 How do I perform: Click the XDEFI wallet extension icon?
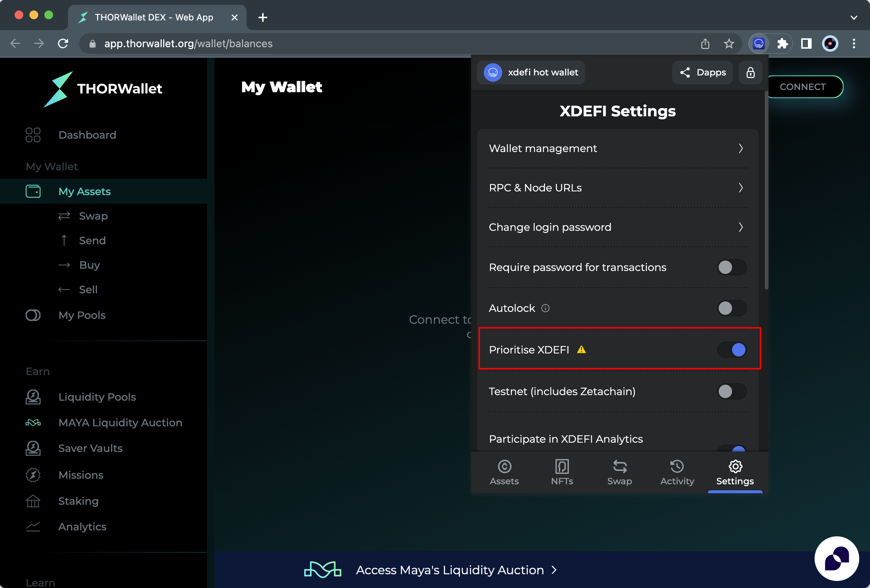pyautogui.click(x=758, y=44)
